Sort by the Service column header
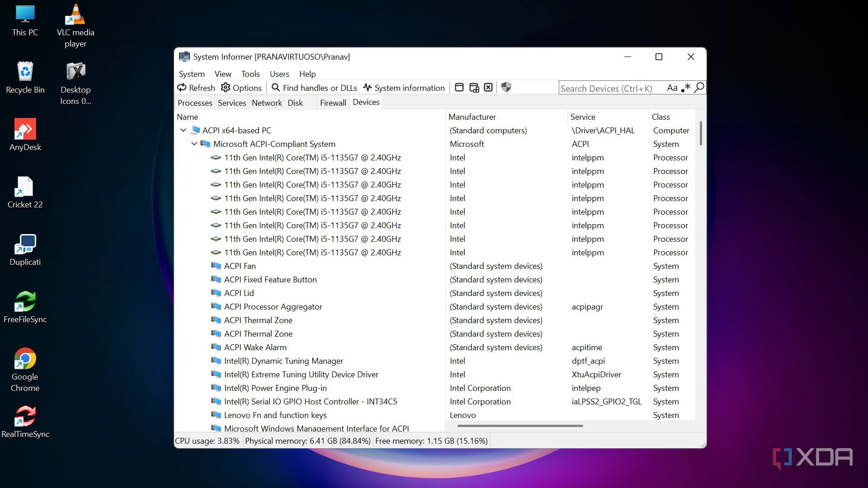 click(x=608, y=117)
